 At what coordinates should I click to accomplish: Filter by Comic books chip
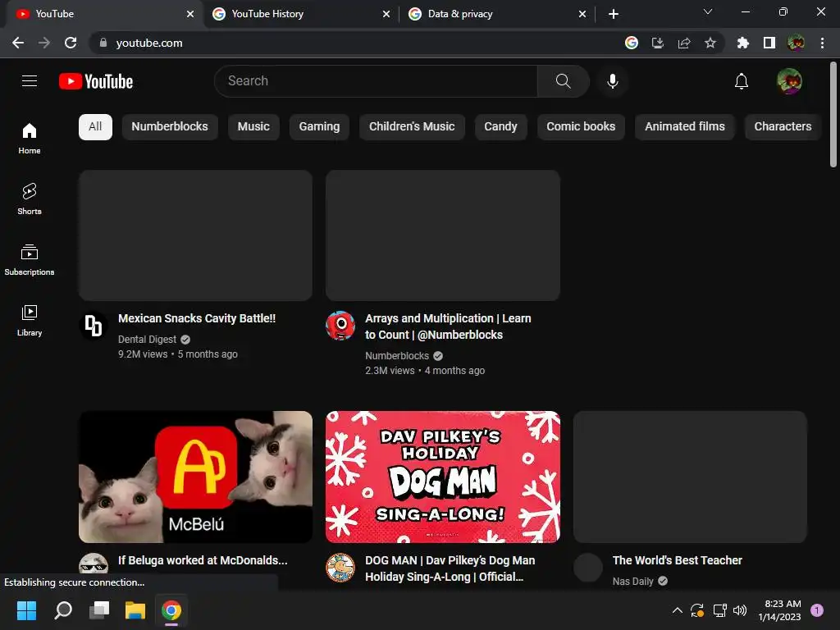[x=581, y=127]
